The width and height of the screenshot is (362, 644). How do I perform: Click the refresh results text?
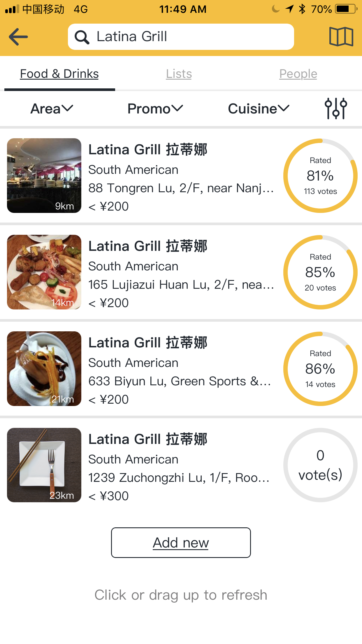[x=181, y=595]
